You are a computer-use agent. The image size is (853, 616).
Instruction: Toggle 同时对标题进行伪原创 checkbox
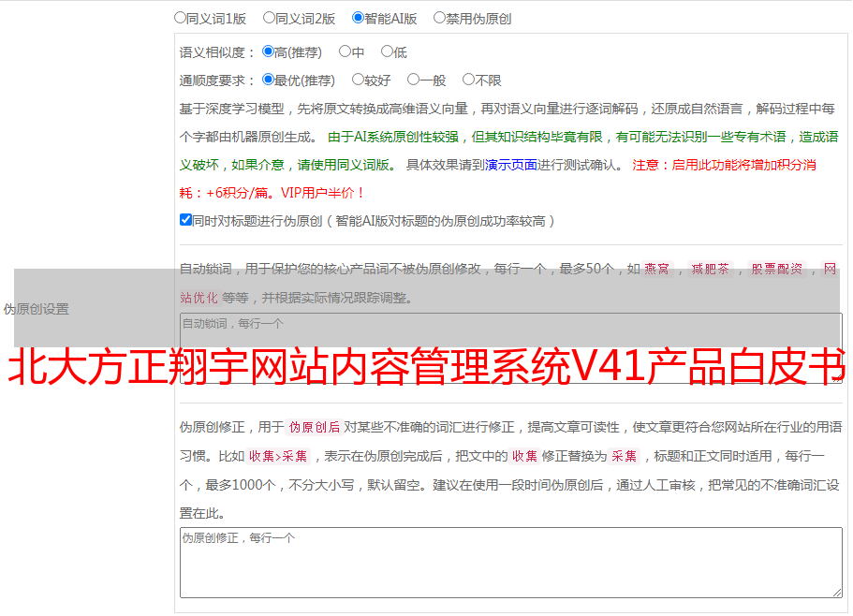pyautogui.click(x=185, y=220)
